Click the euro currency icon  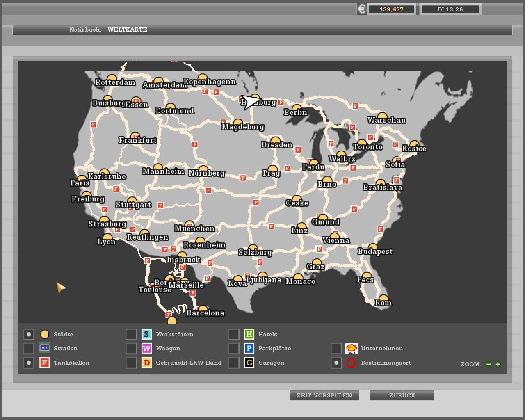pos(361,9)
